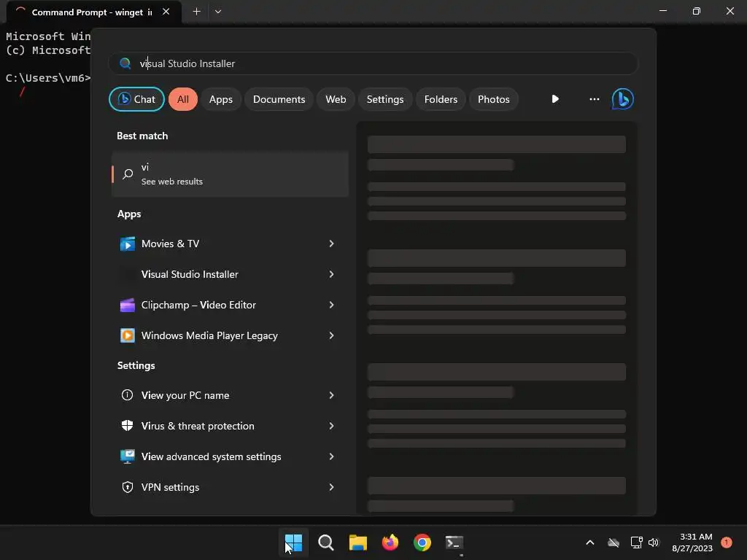Open volume speaker tray icon

[x=653, y=542]
